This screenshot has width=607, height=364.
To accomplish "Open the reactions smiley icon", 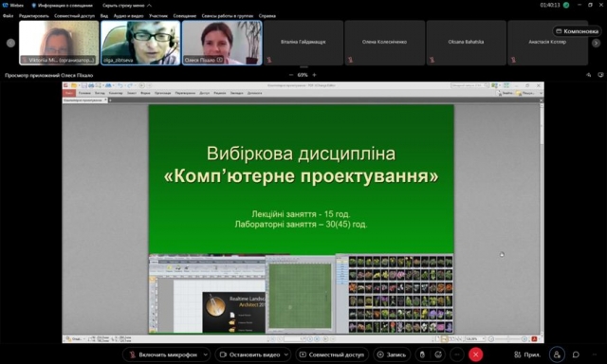I will (438, 355).
